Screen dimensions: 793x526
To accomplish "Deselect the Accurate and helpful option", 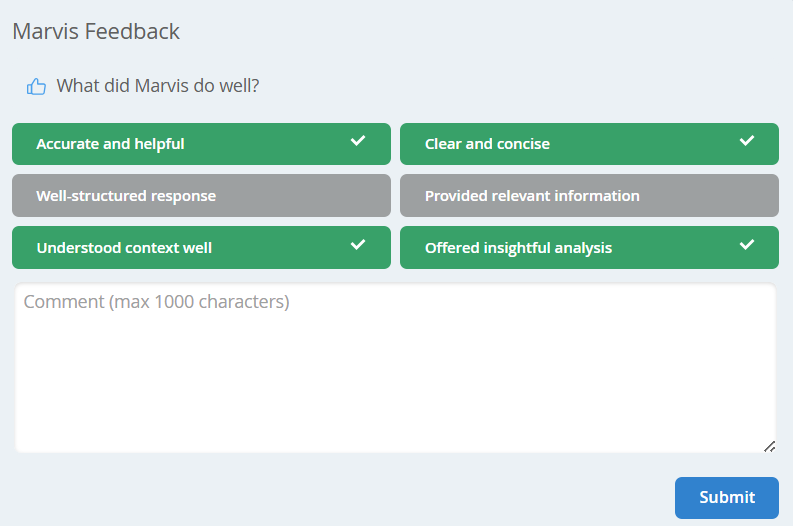I will click(x=200, y=144).
